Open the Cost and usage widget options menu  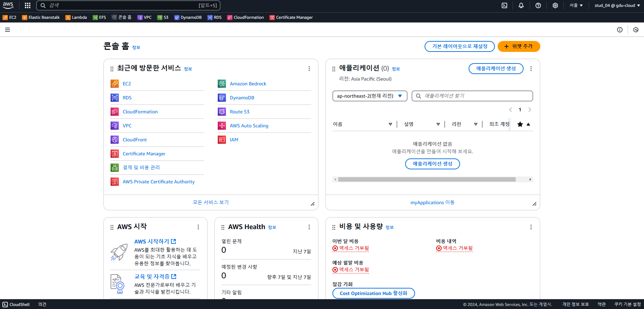point(531,227)
